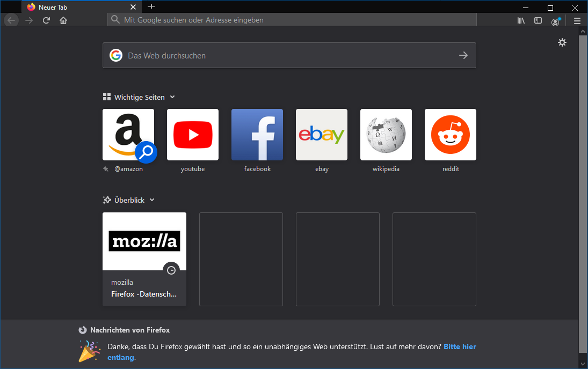Collapse the Wichtige Seiten section

pyautogui.click(x=172, y=97)
